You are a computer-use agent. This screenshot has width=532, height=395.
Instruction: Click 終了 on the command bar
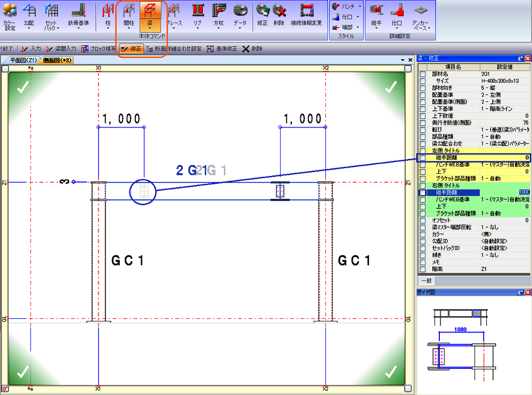(6, 49)
